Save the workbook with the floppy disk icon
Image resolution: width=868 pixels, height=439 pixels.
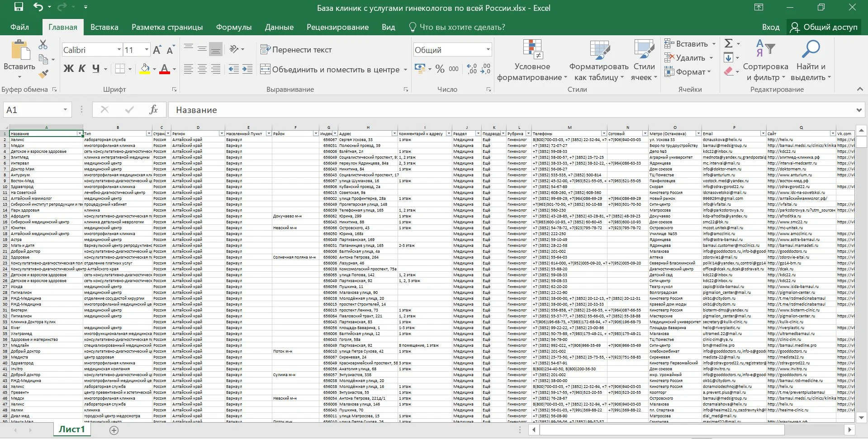tap(19, 7)
